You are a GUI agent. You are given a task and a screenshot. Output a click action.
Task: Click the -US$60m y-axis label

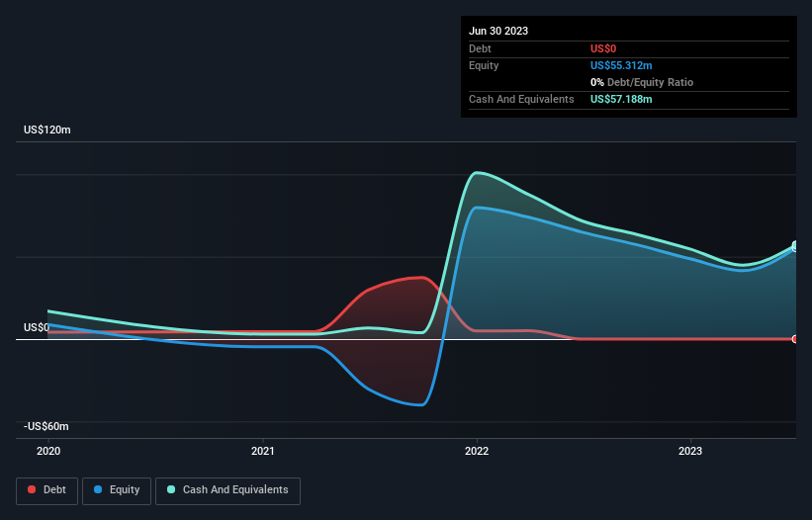click(46, 426)
